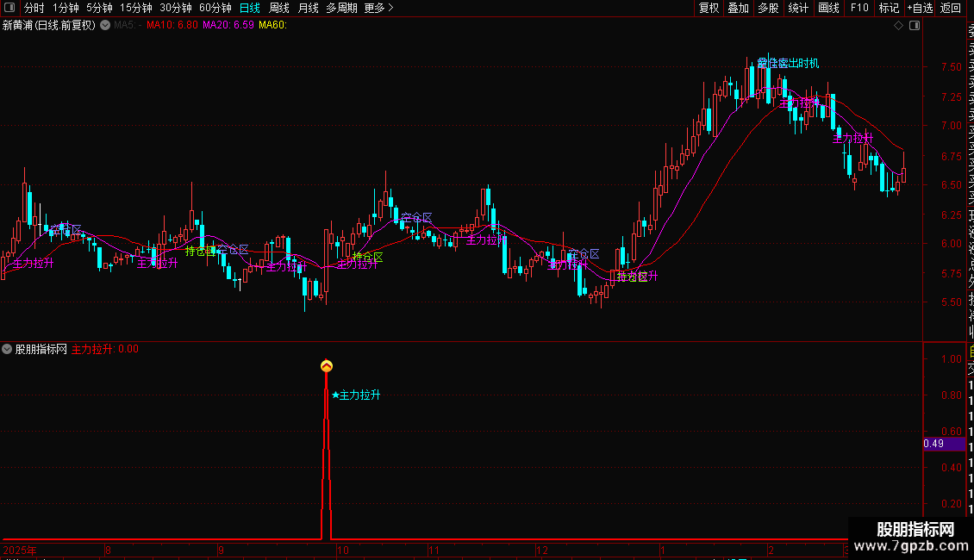Switch to 分时 view

pyautogui.click(x=34, y=8)
